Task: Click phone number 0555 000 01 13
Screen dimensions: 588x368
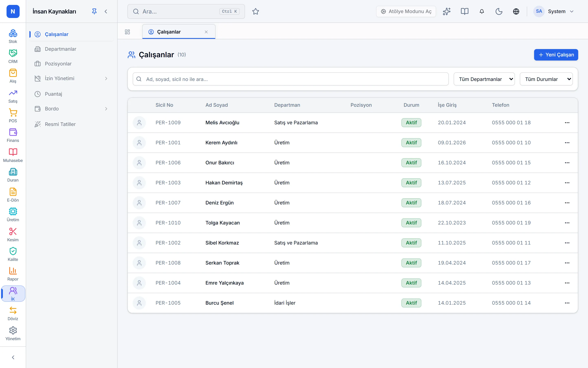Action: coord(511,283)
